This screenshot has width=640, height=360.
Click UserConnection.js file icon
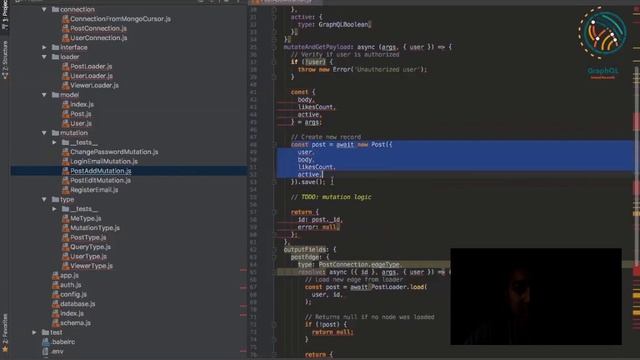(x=65, y=38)
